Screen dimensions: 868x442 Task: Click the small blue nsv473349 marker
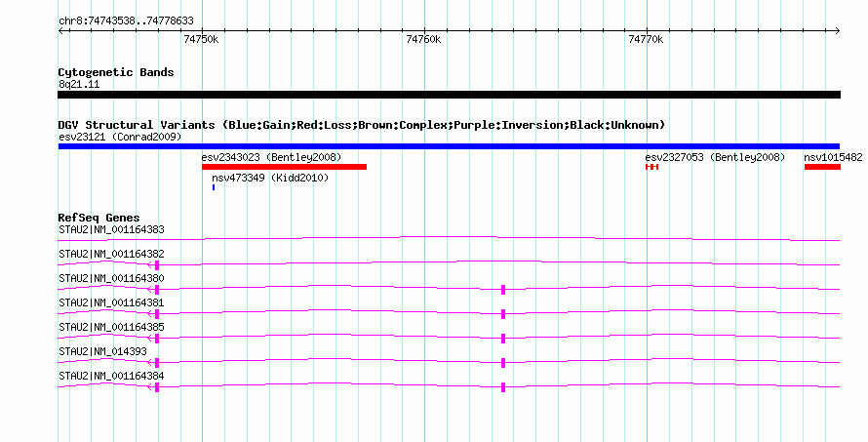(214, 187)
